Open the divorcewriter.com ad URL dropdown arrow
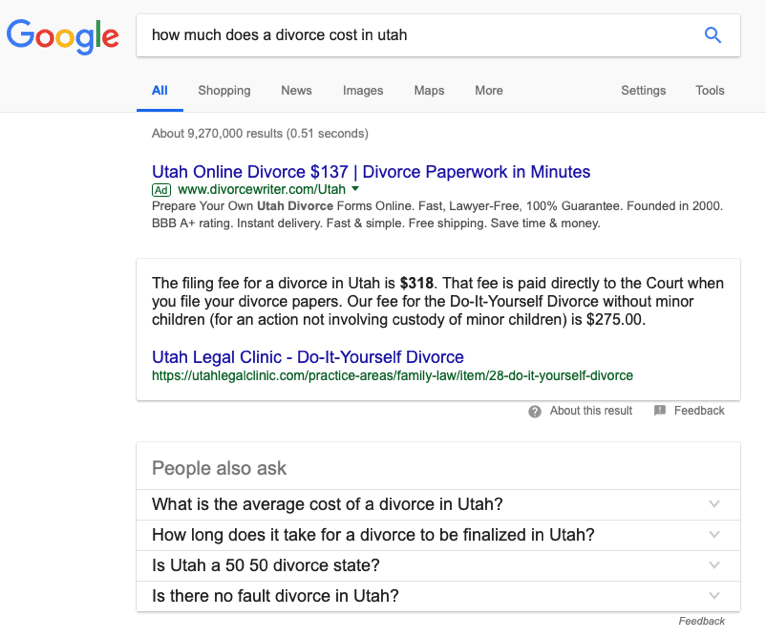 [x=355, y=189]
